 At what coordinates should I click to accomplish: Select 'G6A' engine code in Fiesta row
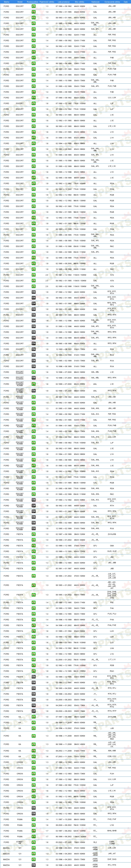click(x=112, y=545)
